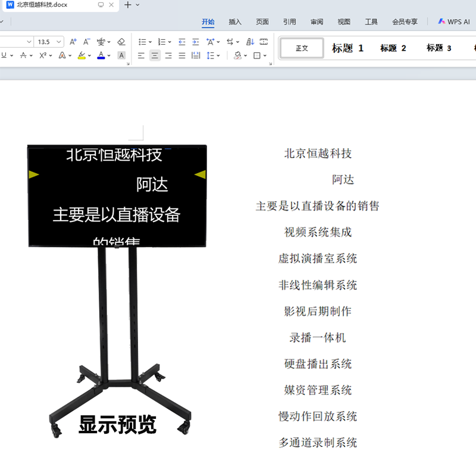The height and width of the screenshot is (476, 476).
Task: Decrease the paragraph indent
Action: [x=182, y=42]
